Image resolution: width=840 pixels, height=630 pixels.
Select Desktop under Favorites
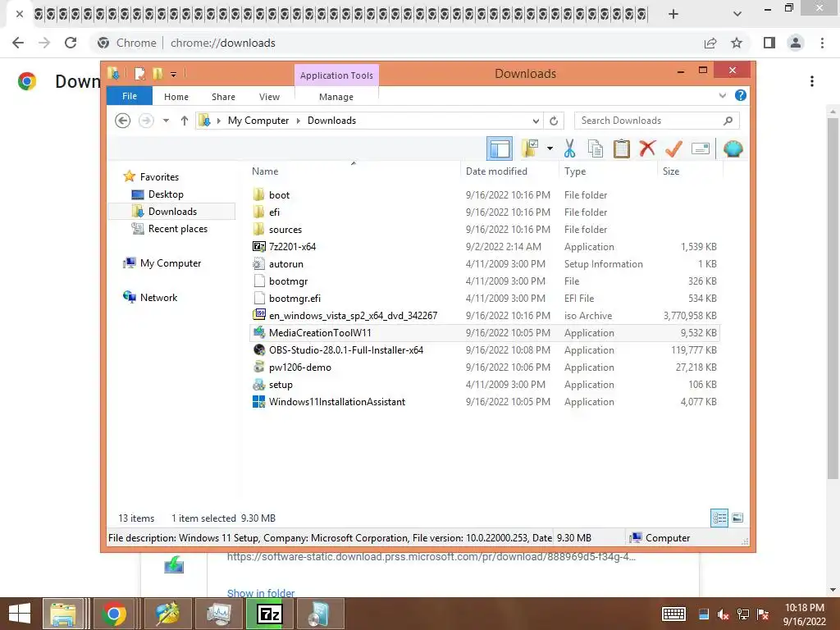click(x=166, y=194)
